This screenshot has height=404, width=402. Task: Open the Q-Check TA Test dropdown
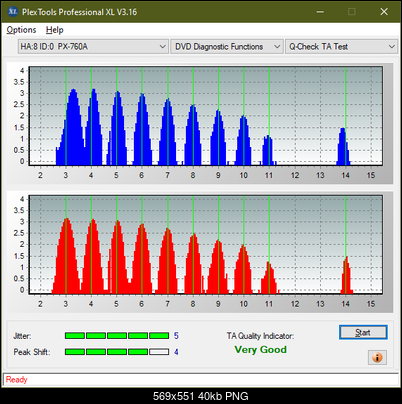pos(341,47)
